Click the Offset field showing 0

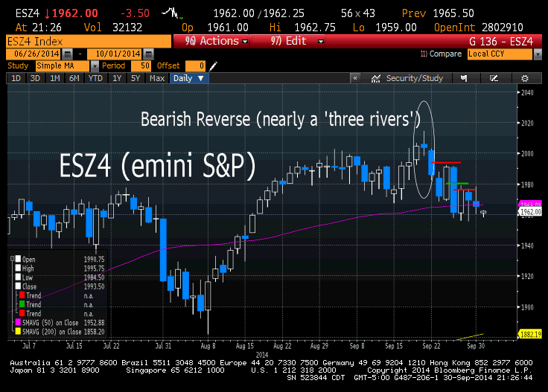(x=195, y=65)
